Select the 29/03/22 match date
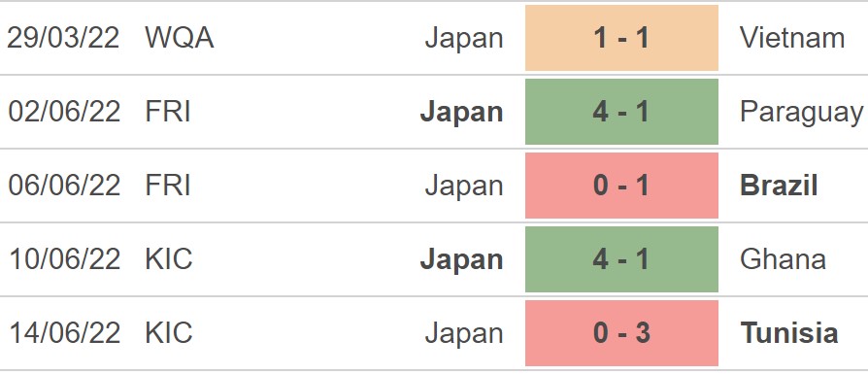The width and height of the screenshot is (868, 374). pos(63,38)
